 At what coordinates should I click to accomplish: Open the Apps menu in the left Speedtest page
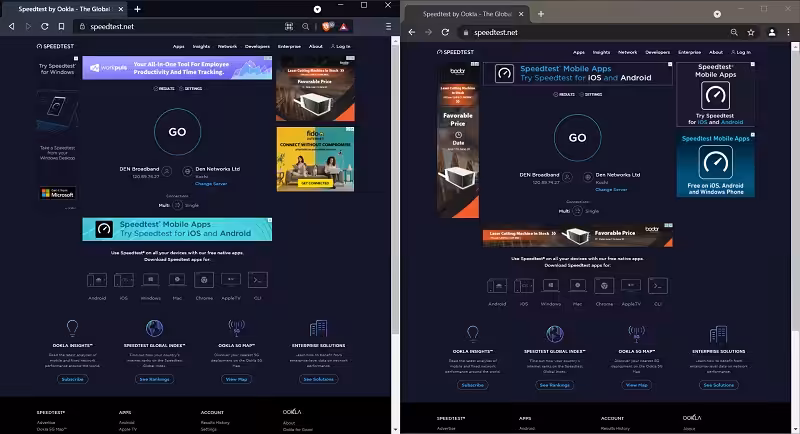tap(179, 46)
